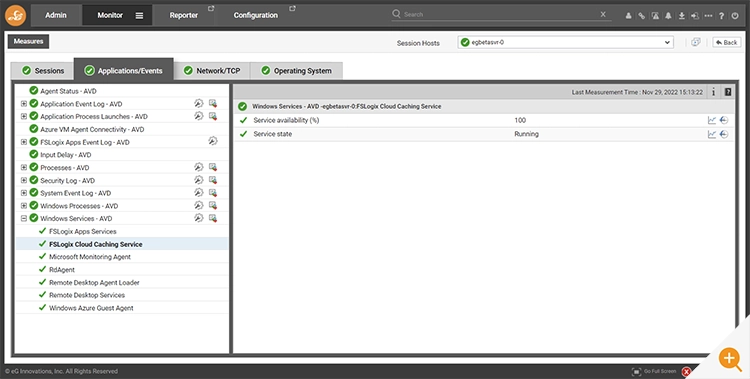Select Windows Azure Guest Agent
The height and width of the screenshot is (379, 750).
point(91,308)
